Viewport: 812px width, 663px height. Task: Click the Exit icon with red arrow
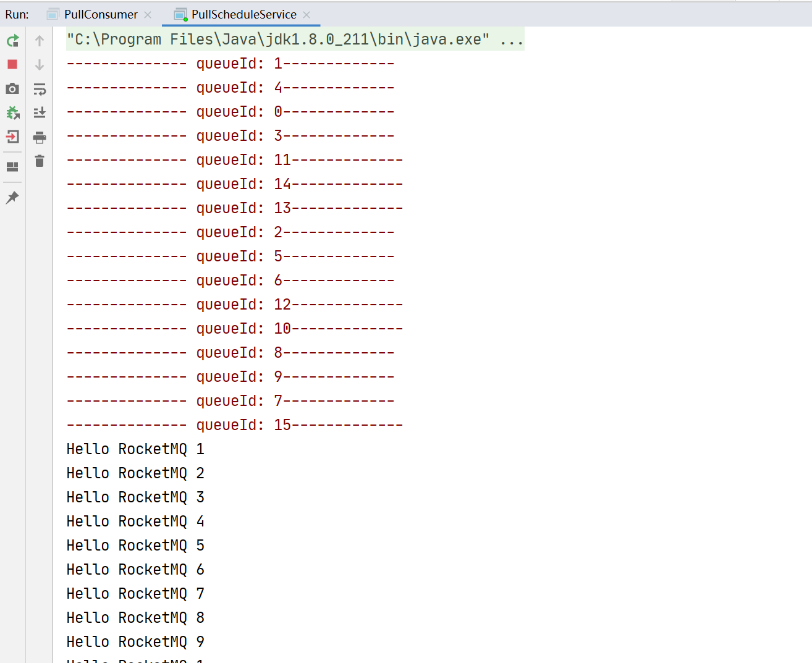point(12,137)
